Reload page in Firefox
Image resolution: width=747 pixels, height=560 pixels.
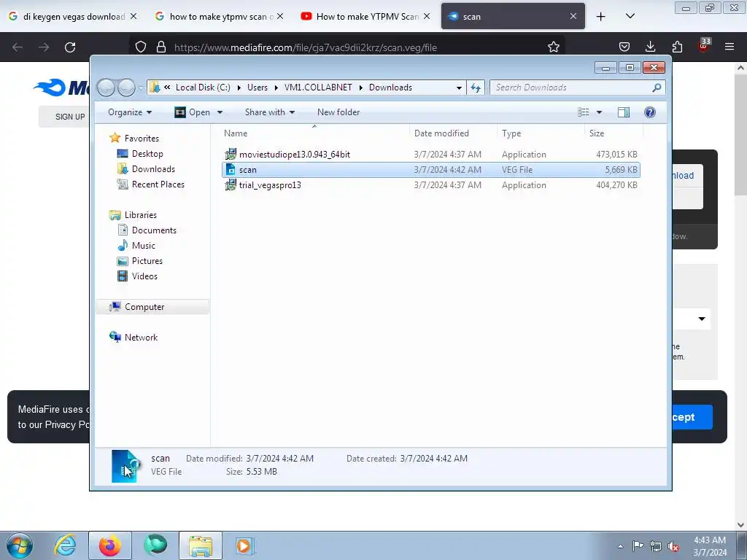point(70,47)
